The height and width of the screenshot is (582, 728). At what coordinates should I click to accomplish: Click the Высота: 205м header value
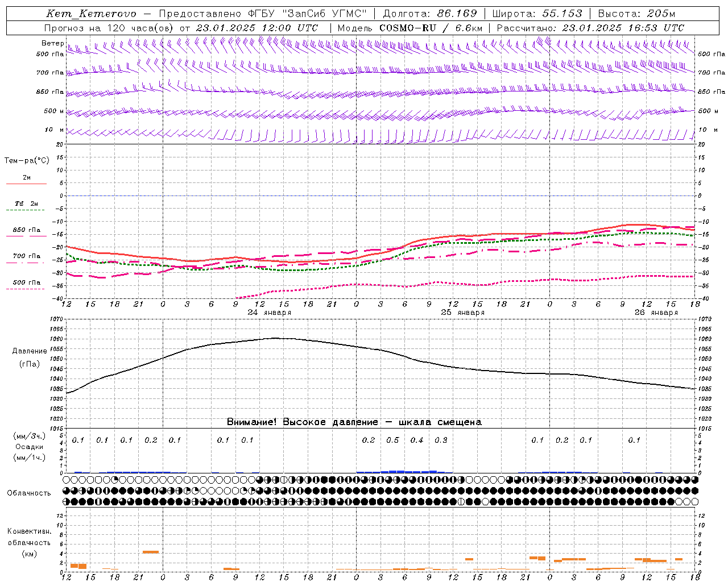tap(637, 14)
